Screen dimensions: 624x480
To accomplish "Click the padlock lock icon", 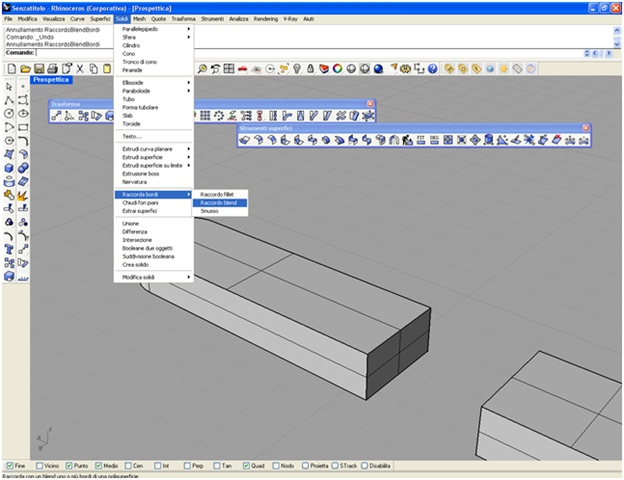I will tap(310, 69).
